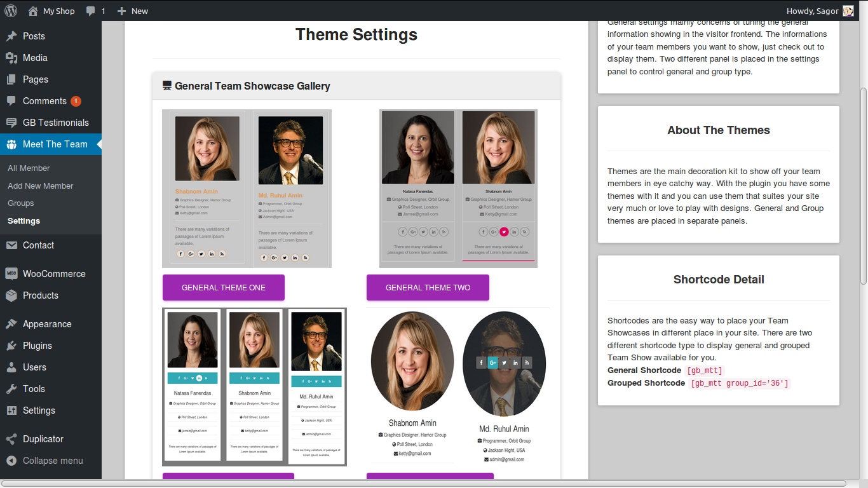868x488 pixels.
Task: Click the highlighted Twitter icon under Shabnom Amin
Action: [x=504, y=232]
